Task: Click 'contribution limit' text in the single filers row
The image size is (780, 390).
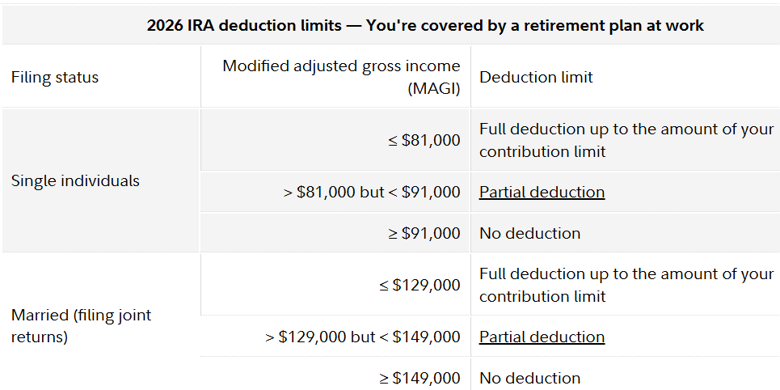Action: pyautogui.click(x=542, y=152)
